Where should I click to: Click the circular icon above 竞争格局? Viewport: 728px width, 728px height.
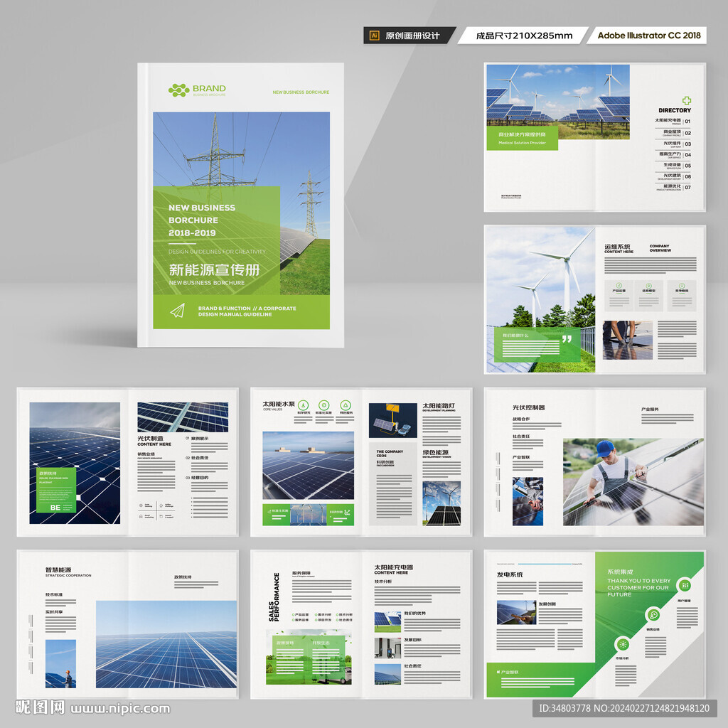click(682, 286)
